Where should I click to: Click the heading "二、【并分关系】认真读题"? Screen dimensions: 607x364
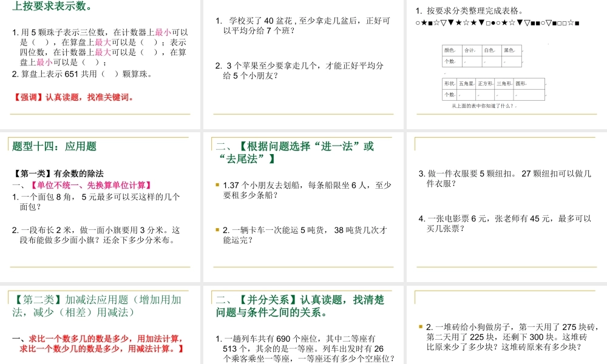coord(300,305)
